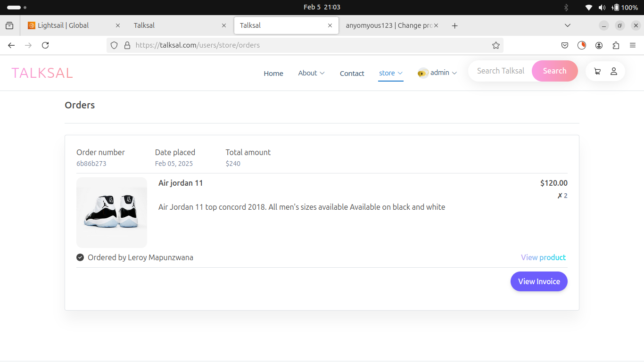
Task: Click the View Invoice button
Action: [539, 281]
